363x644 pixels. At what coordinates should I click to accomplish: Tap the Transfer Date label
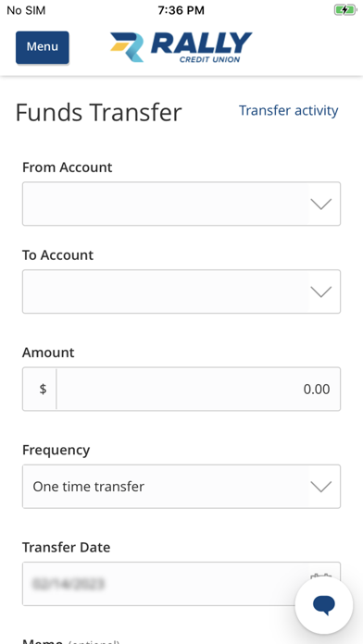point(66,548)
